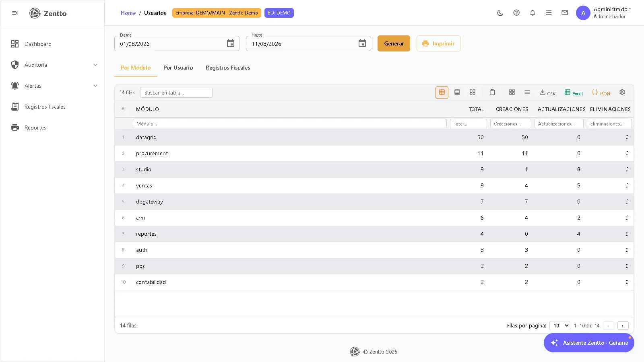Select the studio module row
Image resolution: width=644 pixels, height=362 pixels.
(374, 169)
